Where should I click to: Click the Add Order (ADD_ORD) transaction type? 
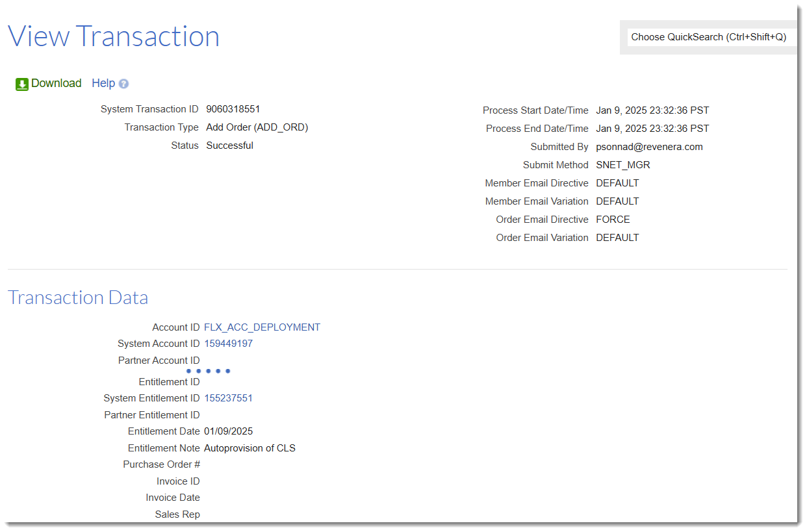click(257, 127)
